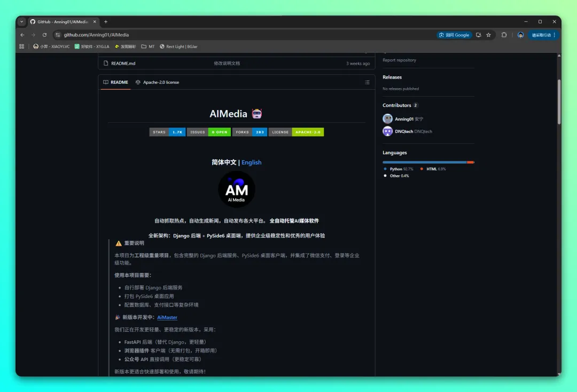The width and height of the screenshot is (577, 392).
Task: Click the robot emoji beside AIMedia title
Action: tap(257, 114)
